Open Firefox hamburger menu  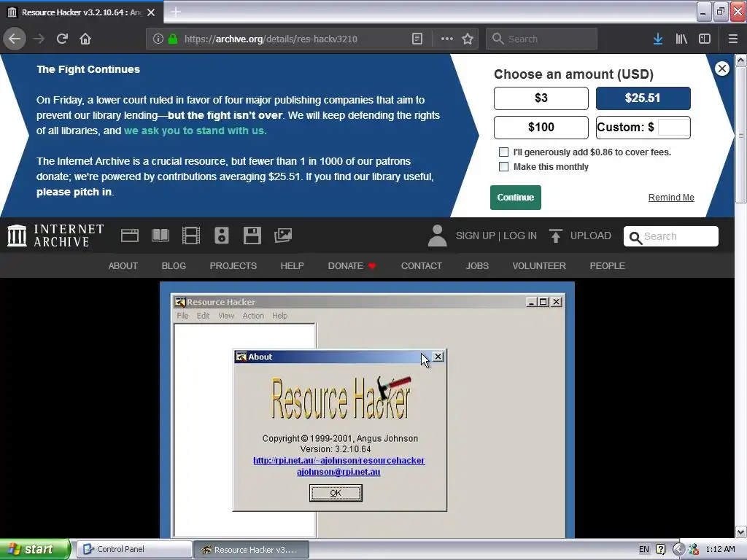[x=732, y=39]
